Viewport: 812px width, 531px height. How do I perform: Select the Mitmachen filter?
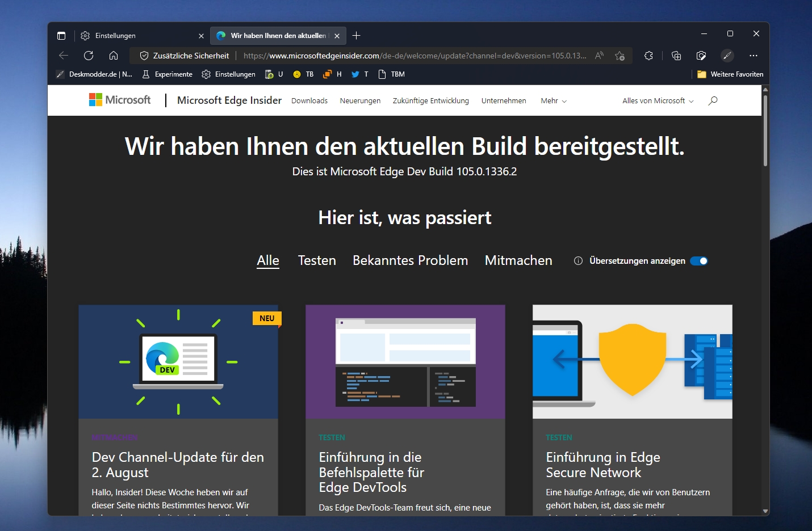tap(518, 260)
